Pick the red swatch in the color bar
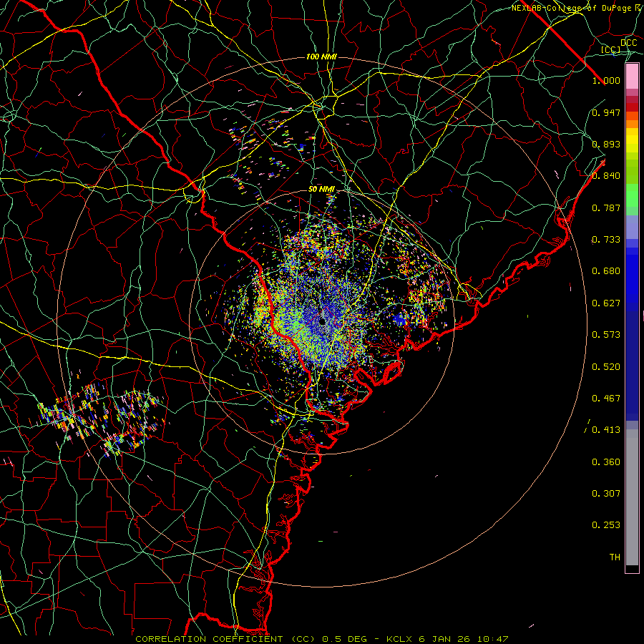 632,107
